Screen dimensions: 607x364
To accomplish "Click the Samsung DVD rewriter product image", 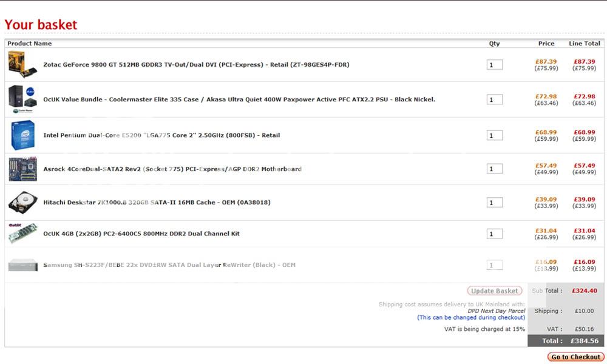I will pyautogui.click(x=23, y=265).
